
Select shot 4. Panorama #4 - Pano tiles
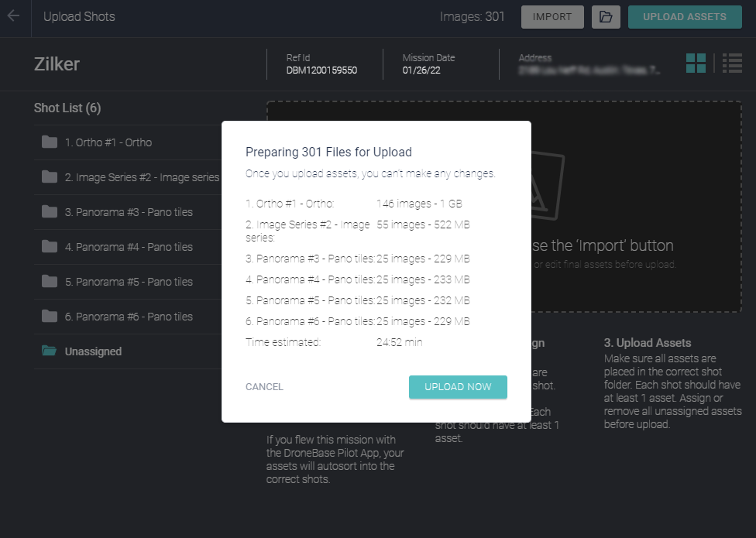point(128,247)
